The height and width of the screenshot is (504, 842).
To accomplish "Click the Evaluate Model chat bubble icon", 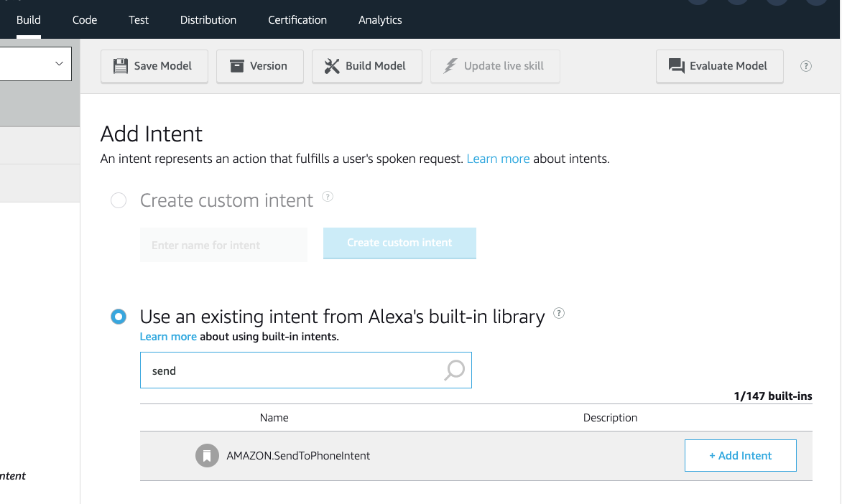I will pos(676,66).
